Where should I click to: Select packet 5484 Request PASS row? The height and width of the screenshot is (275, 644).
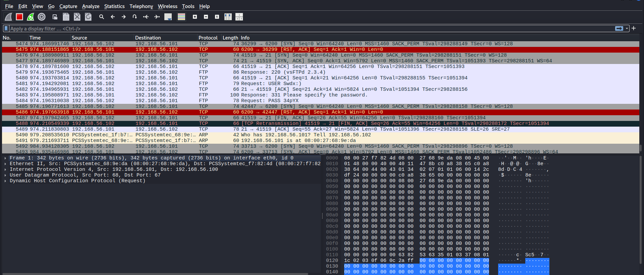pos(320,101)
